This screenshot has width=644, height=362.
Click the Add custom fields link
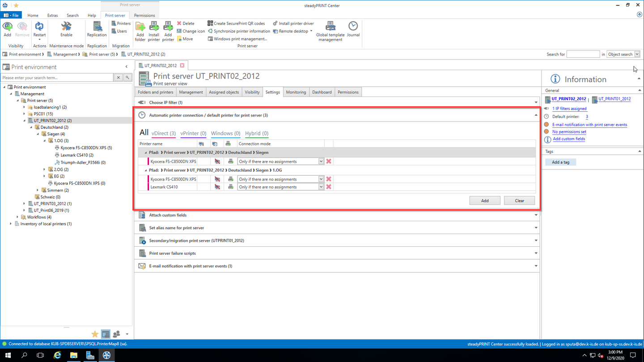pyautogui.click(x=569, y=139)
